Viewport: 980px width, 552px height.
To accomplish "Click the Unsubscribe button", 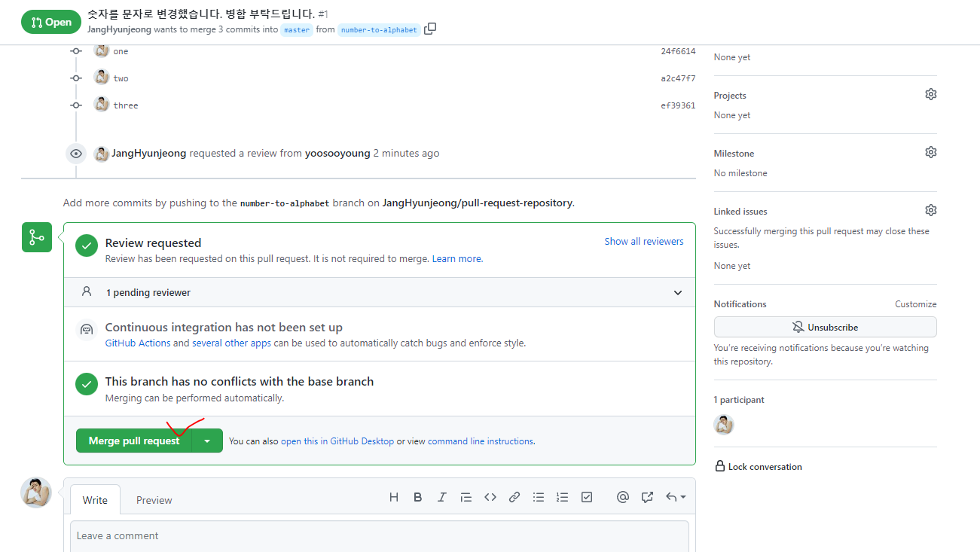I will click(826, 328).
